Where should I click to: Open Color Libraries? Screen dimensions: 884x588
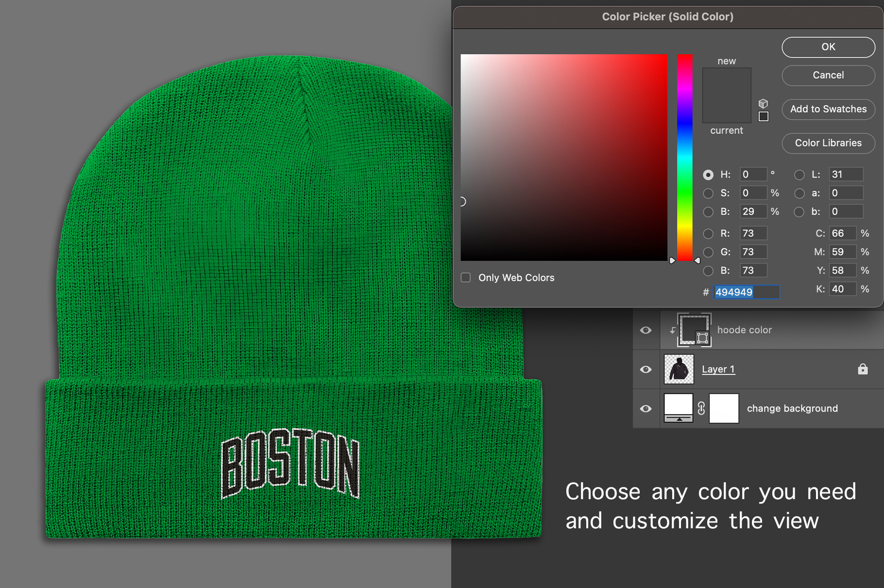pyautogui.click(x=828, y=143)
